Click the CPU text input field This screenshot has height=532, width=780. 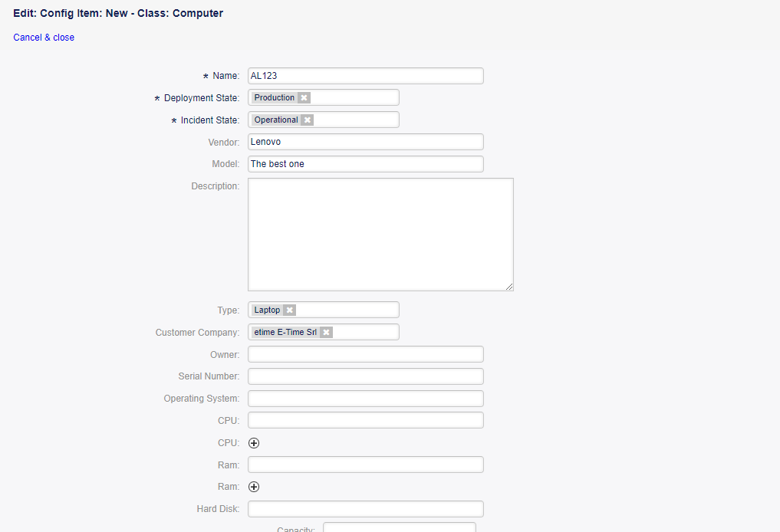(365, 420)
